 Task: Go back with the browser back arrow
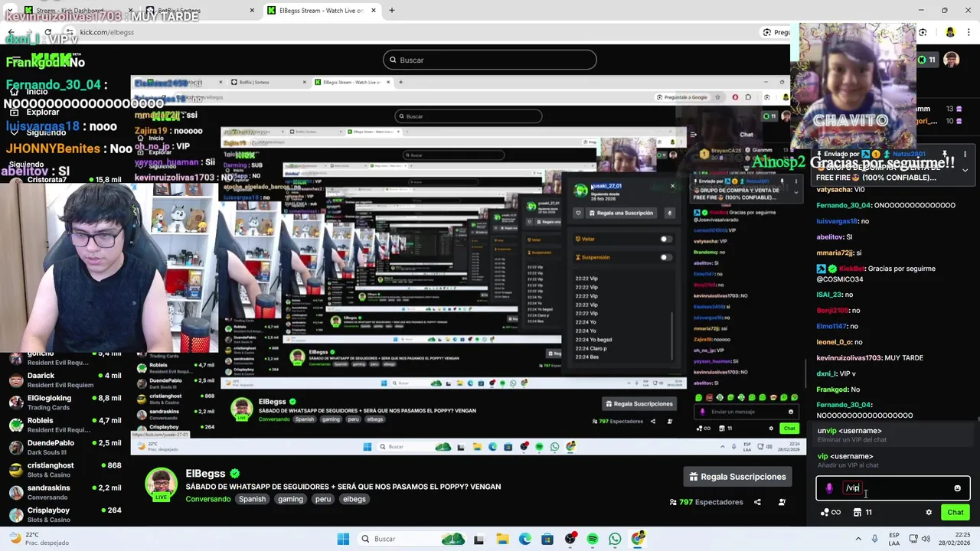[x=11, y=32]
